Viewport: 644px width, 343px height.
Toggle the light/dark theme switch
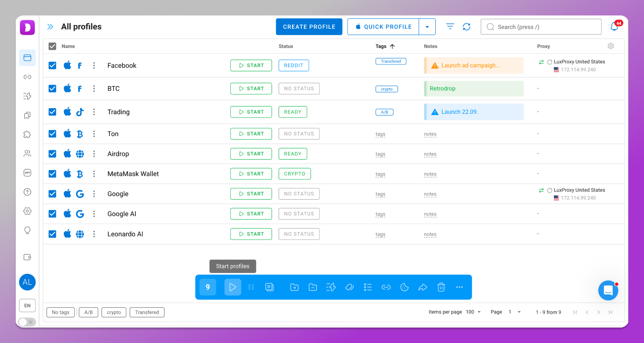click(27, 322)
